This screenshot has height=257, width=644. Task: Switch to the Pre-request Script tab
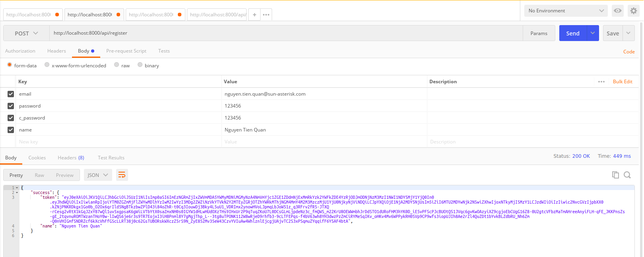(126, 51)
